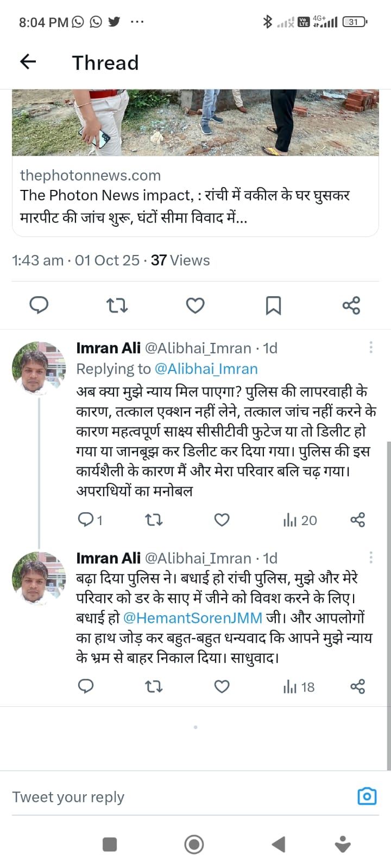Open the @Alibhai_Imran Replying-to link
This screenshot has width=391, height=868.
click(206, 369)
